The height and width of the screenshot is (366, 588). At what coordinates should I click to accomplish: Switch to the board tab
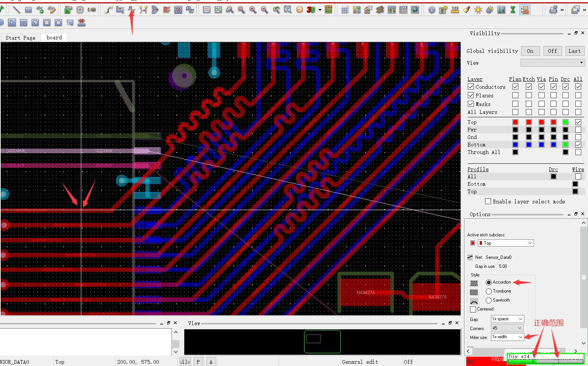pos(54,37)
